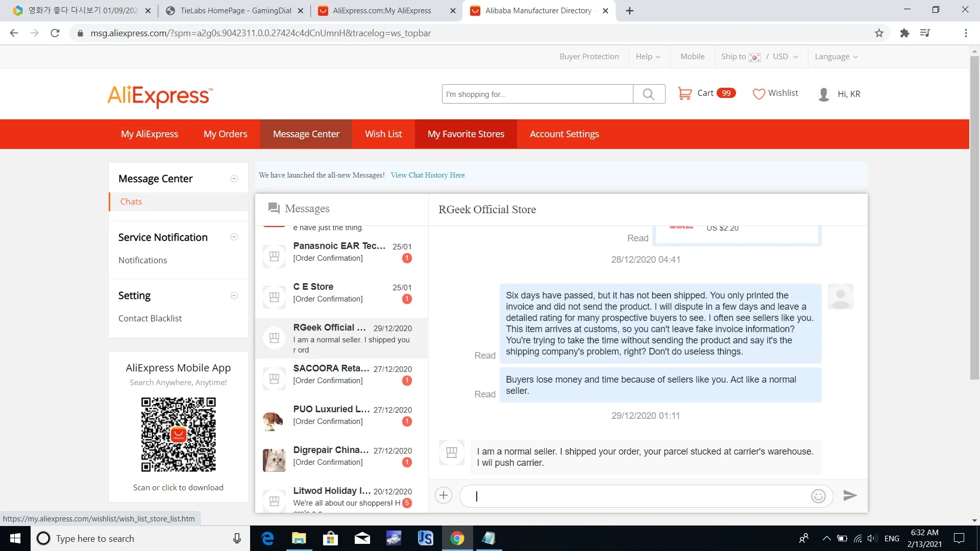The width and height of the screenshot is (980, 551).
Task: Collapse the Setting sidebar section
Action: tap(234, 296)
